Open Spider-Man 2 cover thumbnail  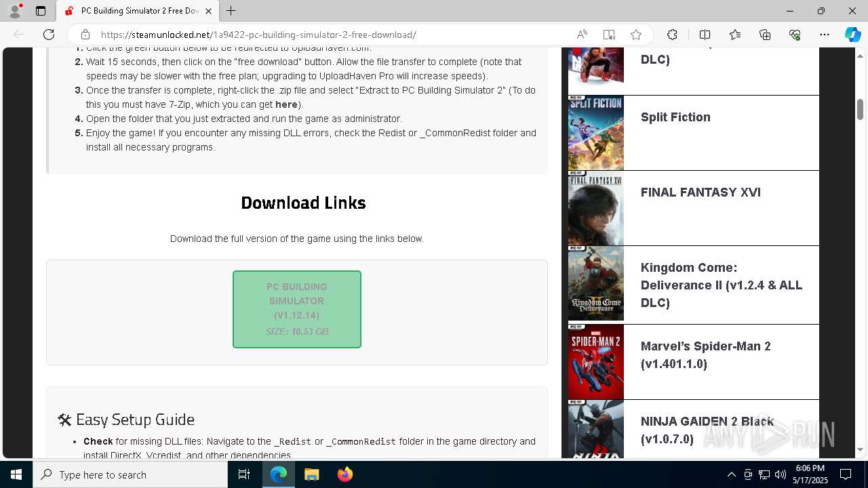pyautogui.click(x=596, y=362)
